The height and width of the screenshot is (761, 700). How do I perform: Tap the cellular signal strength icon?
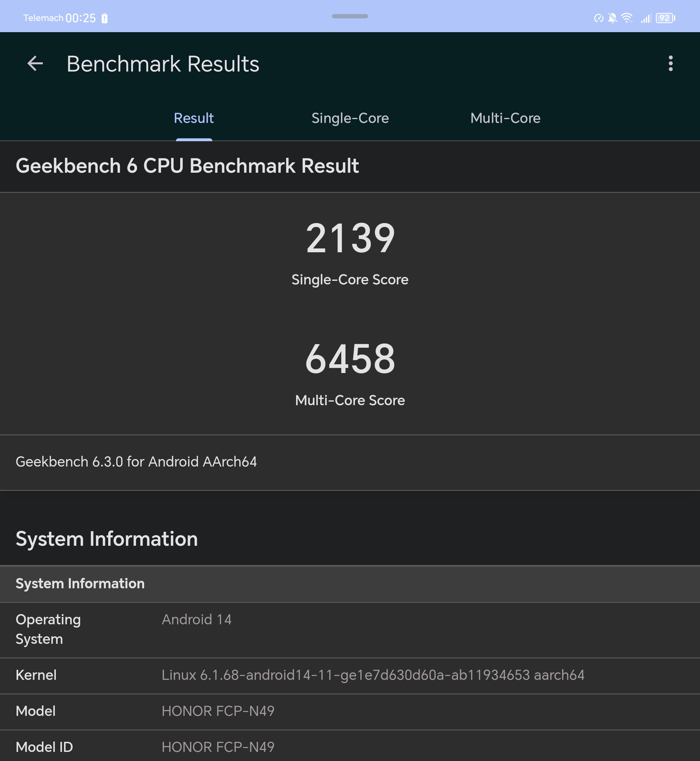[646, 18]
